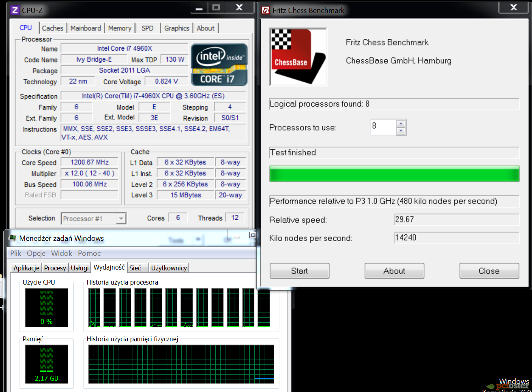This screenshot has width=532, height=392.
Task: Click the green benchmark progress bar
Action: tap(394, 174)
